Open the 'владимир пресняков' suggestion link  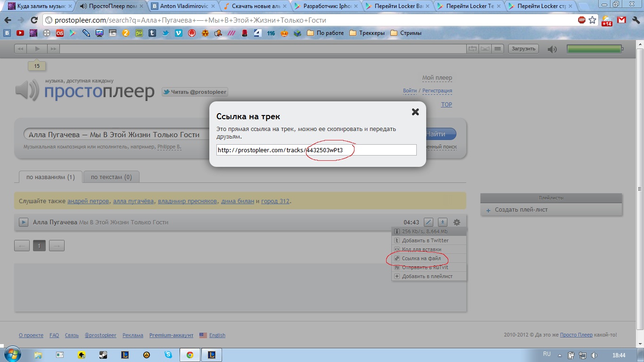(x=187, y=201)
